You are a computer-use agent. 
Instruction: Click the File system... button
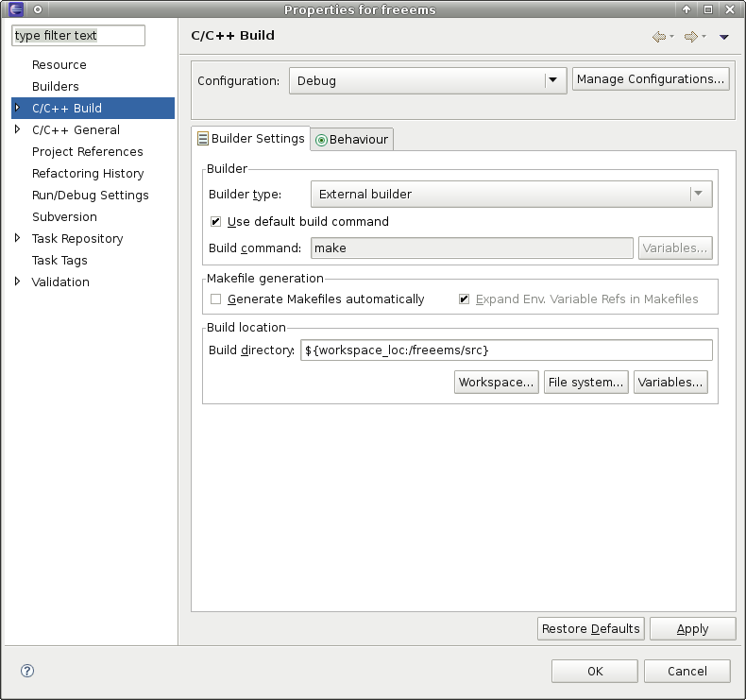click(585, 383)
